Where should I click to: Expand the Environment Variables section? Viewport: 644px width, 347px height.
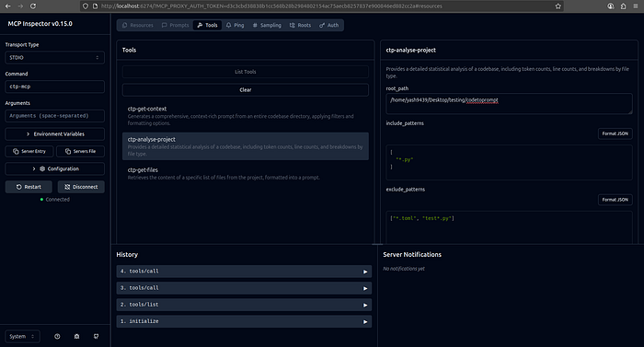coord(54,134)
